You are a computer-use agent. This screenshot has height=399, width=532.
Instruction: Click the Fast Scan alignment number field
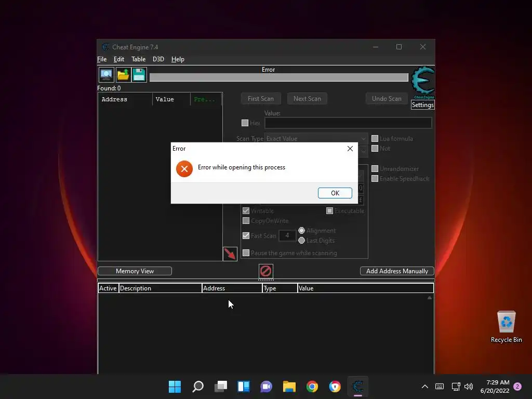[x=287, y=235]
